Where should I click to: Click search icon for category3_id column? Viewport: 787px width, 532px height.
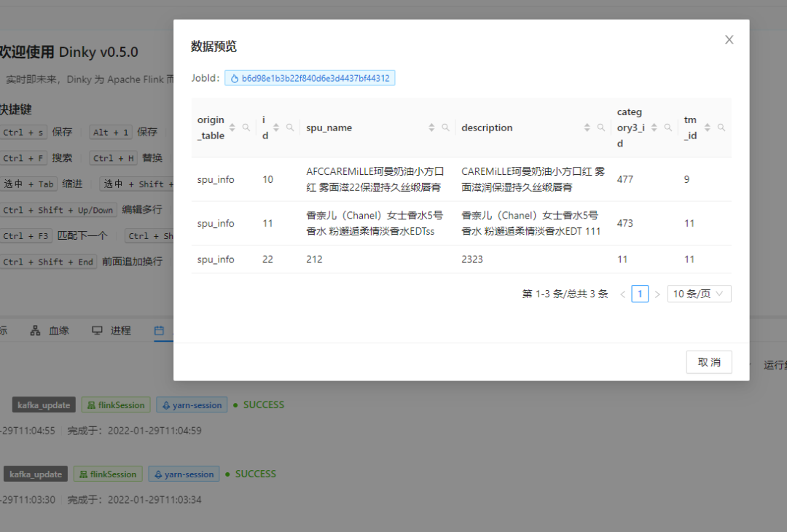point(668,128)
